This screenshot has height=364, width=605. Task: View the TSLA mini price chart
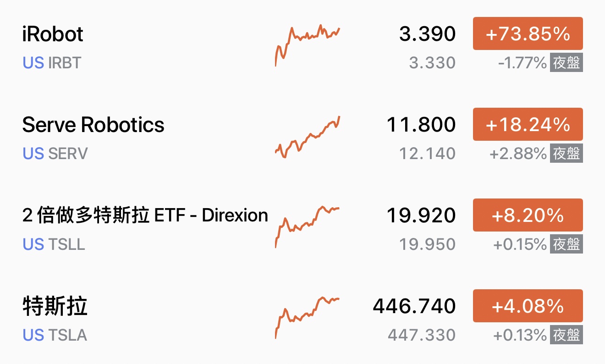point(307,317)
